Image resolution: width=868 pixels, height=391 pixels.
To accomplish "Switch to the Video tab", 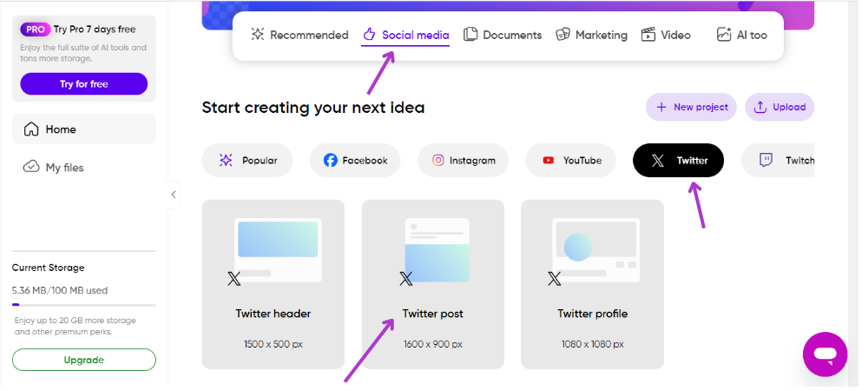I will click(x=666, y=35).
